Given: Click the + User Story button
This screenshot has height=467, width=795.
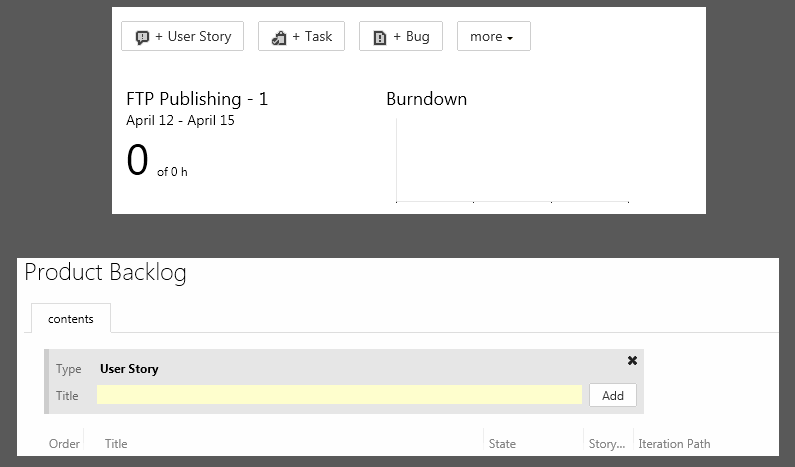Looking at the screenshot, I should (183, 37).
